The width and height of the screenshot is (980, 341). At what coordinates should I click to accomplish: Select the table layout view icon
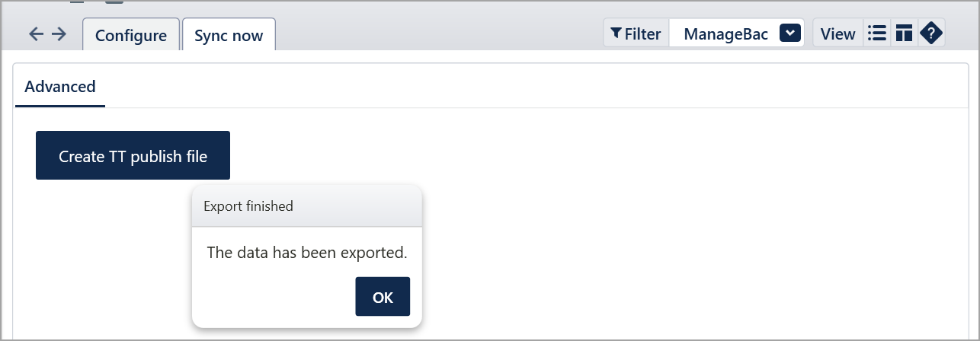pyautogui.click(x=905, y=33)
